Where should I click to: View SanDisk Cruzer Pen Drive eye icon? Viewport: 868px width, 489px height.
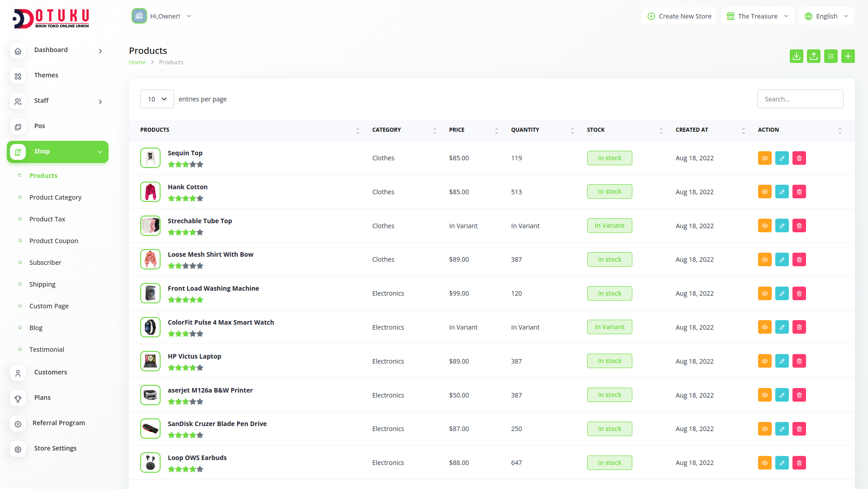tap(764, 429)
